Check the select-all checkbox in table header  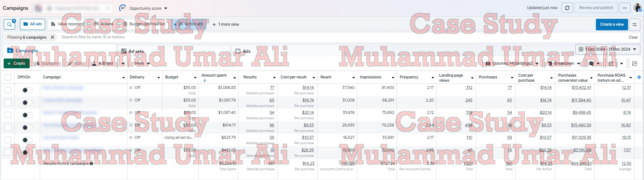point(8,77)
